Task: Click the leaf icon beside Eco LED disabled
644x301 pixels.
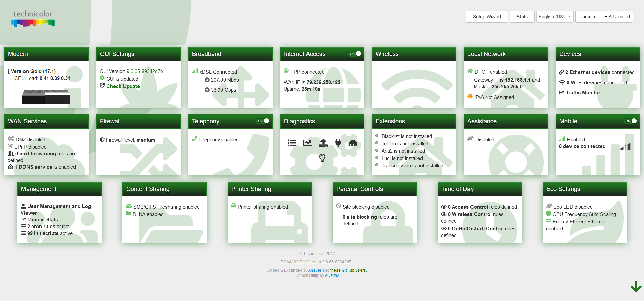Action: click(549, 206)
